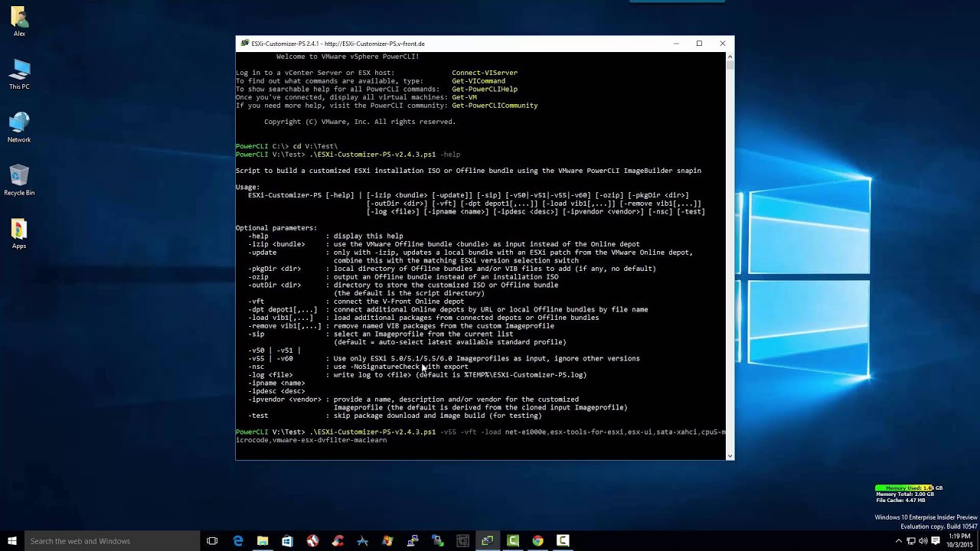This screenshot has height=551, width=980.
Task: Click the '-ipvendor <vendor>' parameter line
Action: pos(413,399)
